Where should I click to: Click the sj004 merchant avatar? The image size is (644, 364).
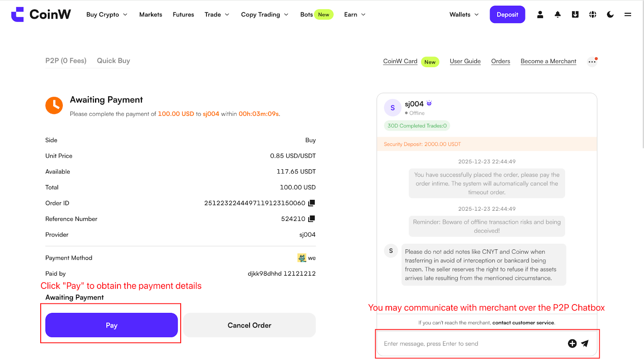393,108
